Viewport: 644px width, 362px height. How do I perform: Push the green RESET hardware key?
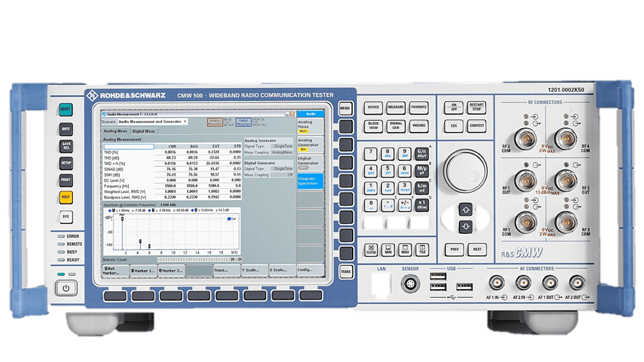(66, 110)
